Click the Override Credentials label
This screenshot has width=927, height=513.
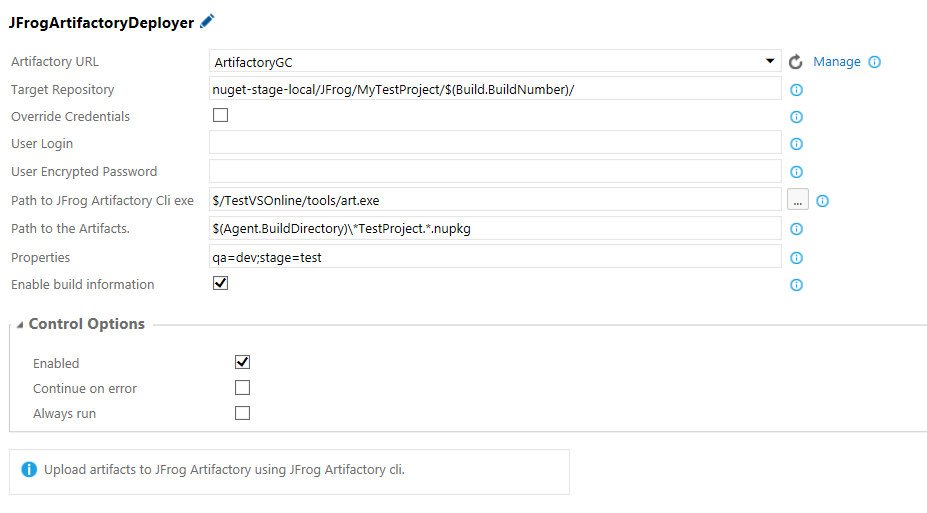[x=70, y=116]
